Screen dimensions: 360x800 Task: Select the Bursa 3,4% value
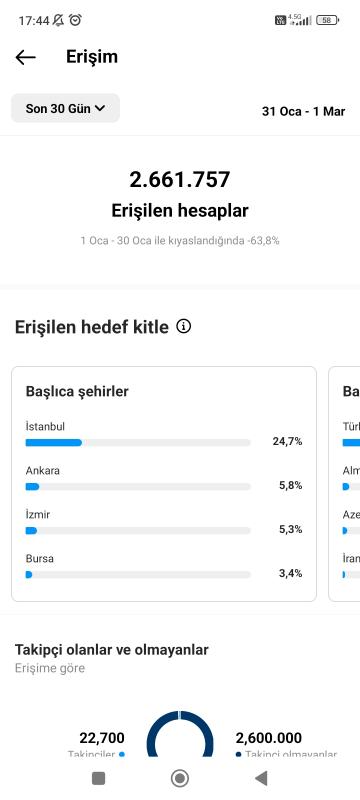click(290, 573)
